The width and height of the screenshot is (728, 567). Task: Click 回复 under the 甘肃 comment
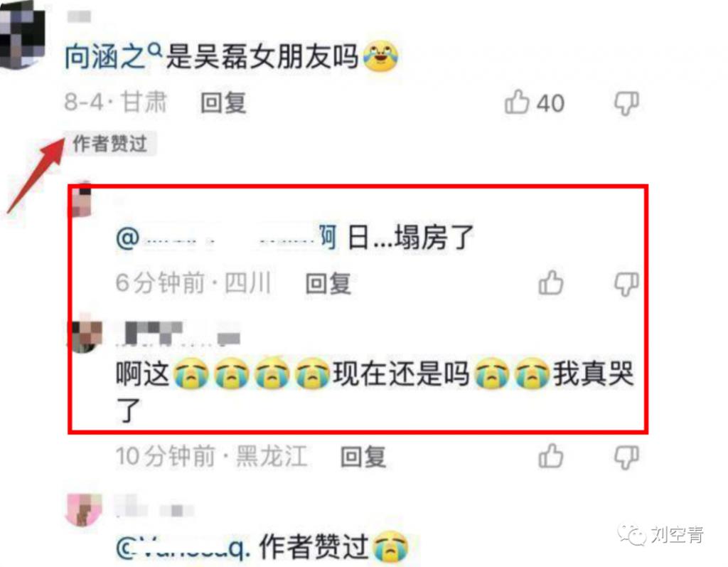(223, 102)
